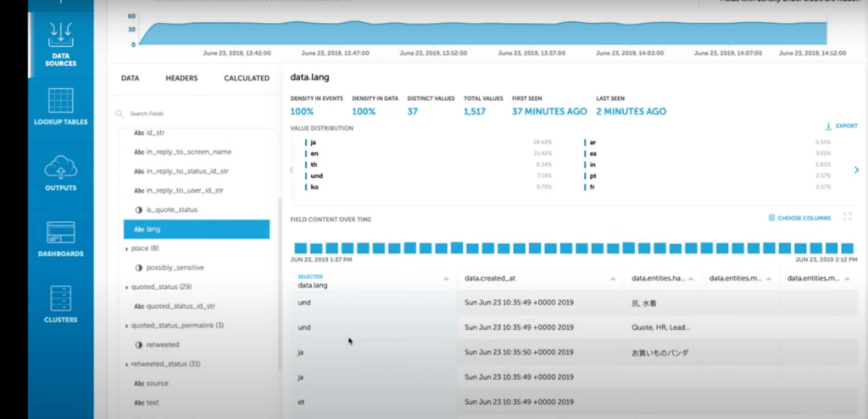Click first bar in field content timeline
868x419 pixels.
click(x=300, y=249)
